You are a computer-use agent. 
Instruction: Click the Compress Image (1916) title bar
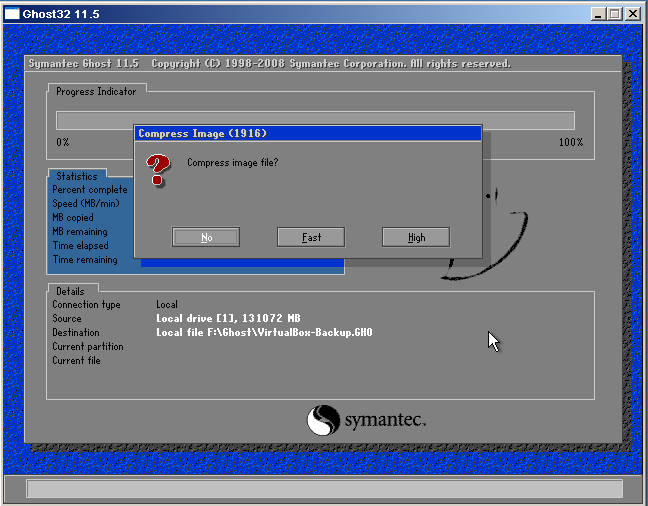[308, 134]
